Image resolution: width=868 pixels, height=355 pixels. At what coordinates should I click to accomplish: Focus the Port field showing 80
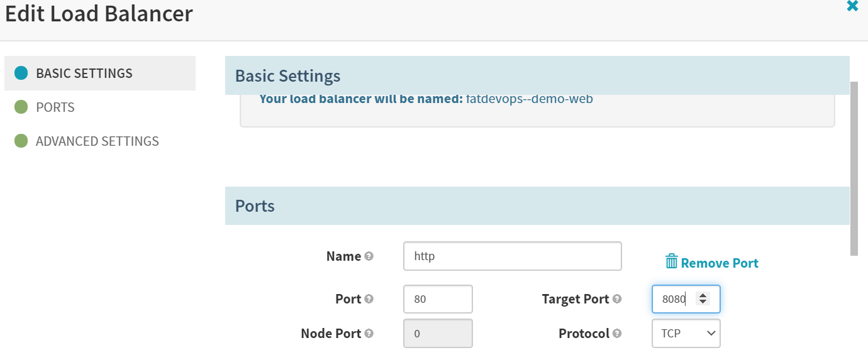point(437,299)
